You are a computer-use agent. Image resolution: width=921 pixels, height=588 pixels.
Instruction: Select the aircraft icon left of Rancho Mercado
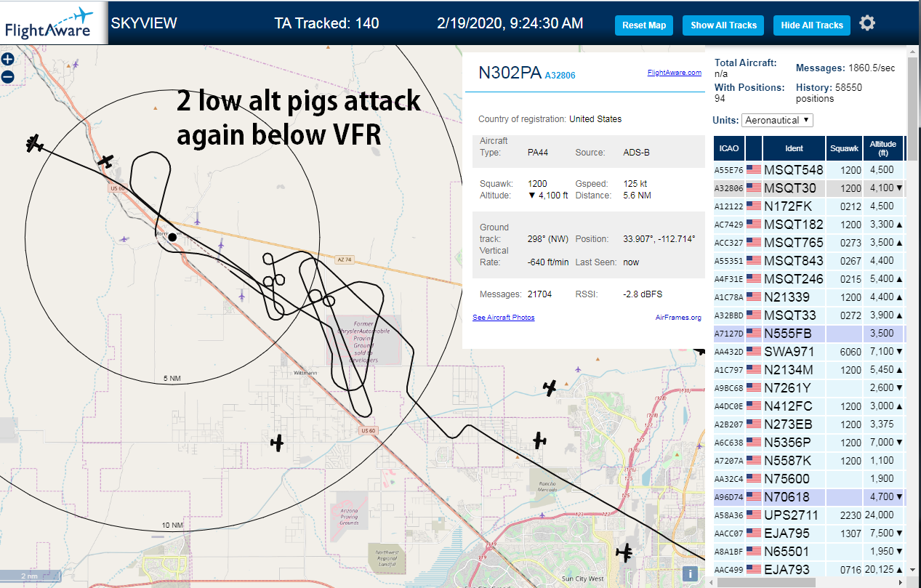coord(539,440)
